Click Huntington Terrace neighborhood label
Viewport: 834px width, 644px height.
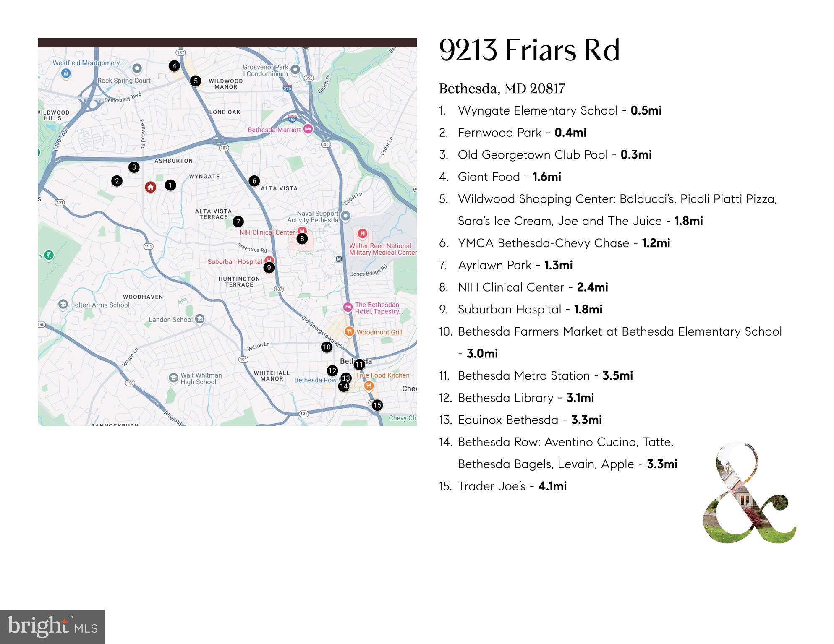(239, 282)
